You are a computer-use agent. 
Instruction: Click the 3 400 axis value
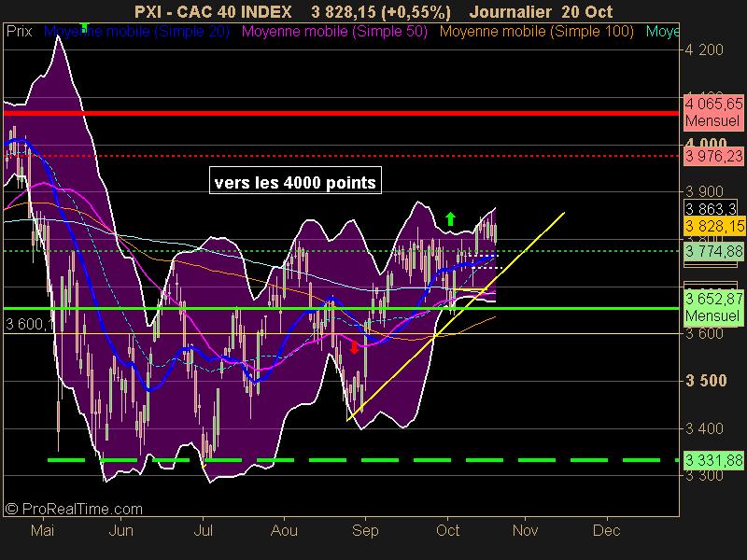(x=704, y=428)
